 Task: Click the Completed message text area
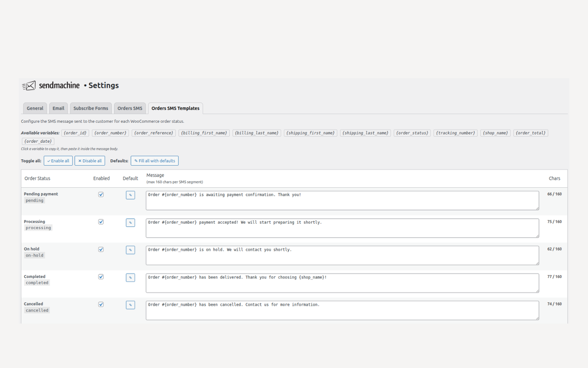point(342,283)
